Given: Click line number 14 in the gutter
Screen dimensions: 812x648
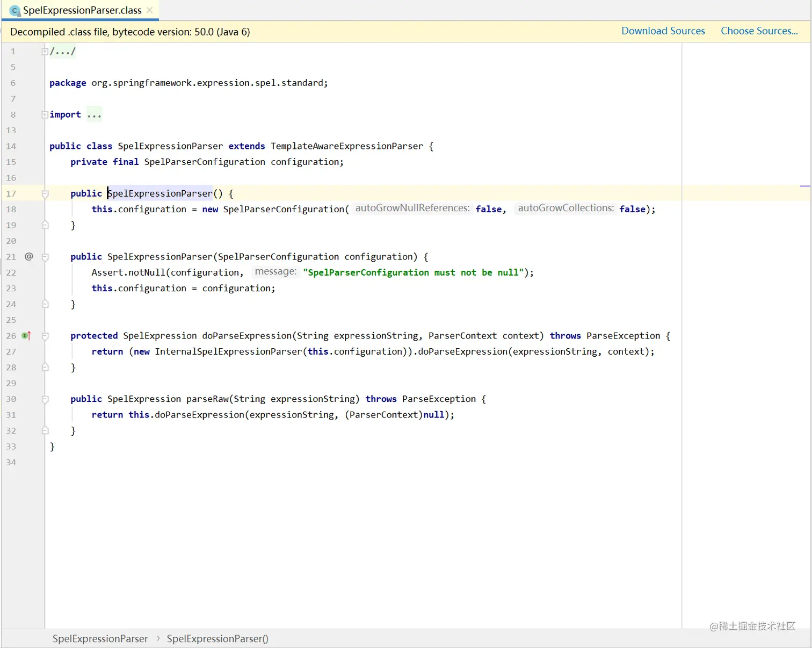Looking at the screenshot, I should 11,146.
